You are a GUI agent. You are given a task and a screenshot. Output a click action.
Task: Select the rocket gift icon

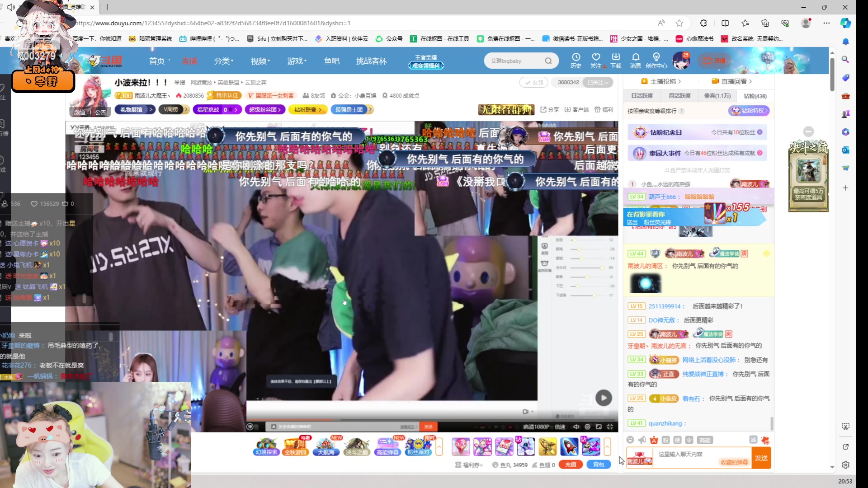click(x=569, y=446)
